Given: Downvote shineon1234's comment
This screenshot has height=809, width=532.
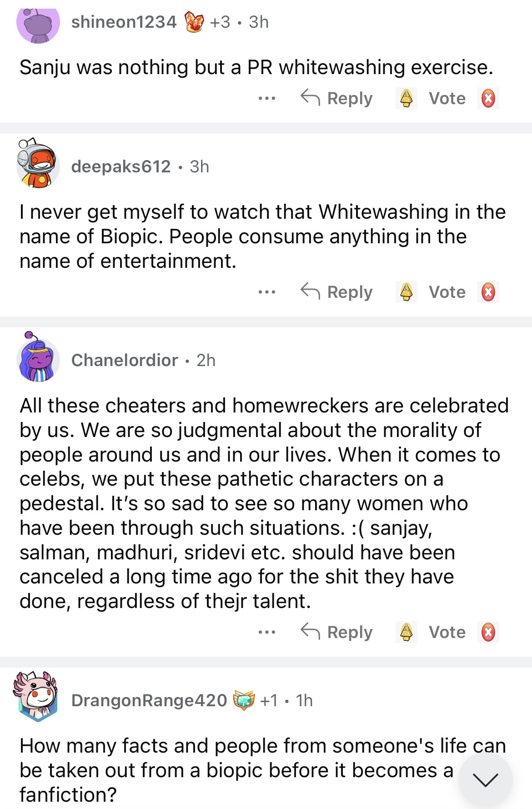Looking at the screenshot, I should point(488,98).
